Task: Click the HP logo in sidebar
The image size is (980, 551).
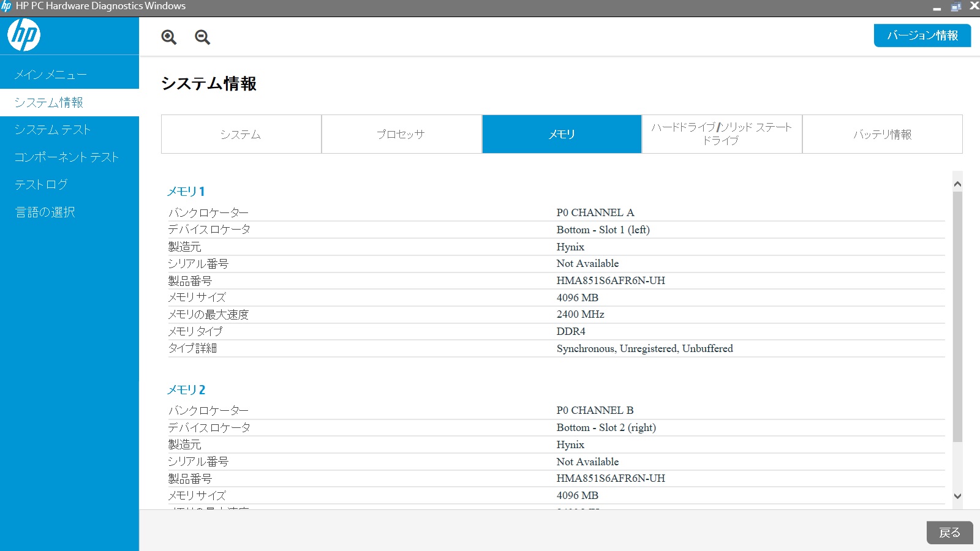Action: coord(24,35)
